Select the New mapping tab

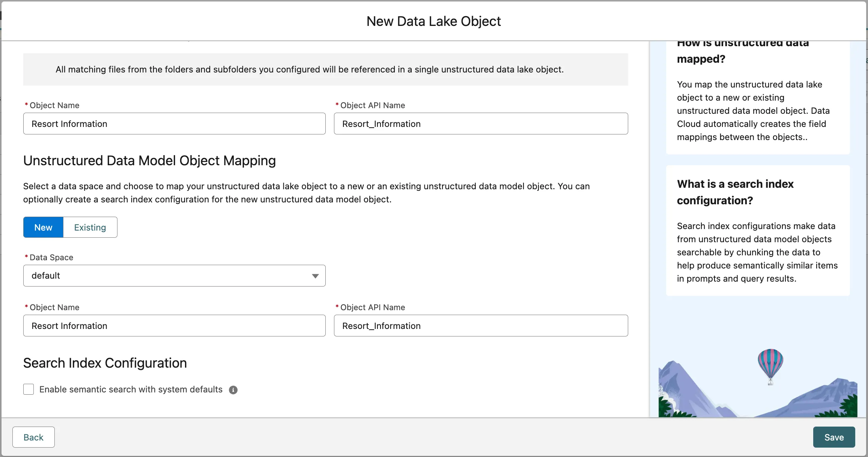(43, 227)
